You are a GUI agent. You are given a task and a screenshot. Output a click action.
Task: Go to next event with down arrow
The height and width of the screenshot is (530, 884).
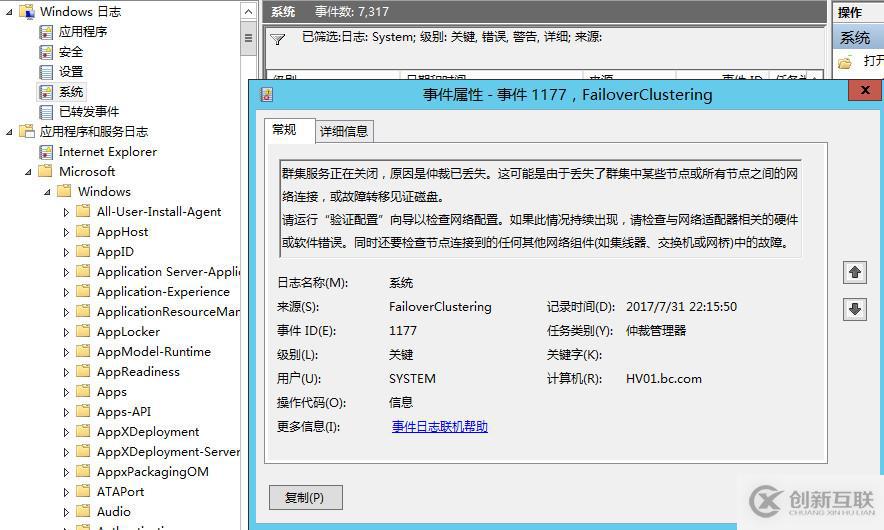pos(855,309)
